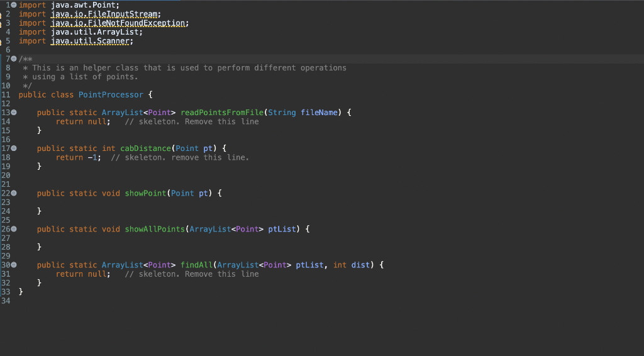Click the showAllPoints method name

point(155,229)
